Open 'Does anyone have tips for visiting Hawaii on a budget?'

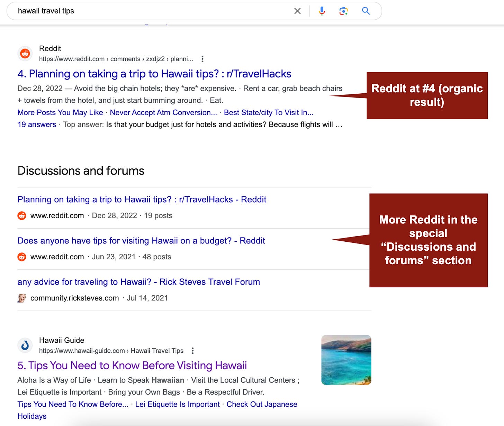click(x=141, y=241)
